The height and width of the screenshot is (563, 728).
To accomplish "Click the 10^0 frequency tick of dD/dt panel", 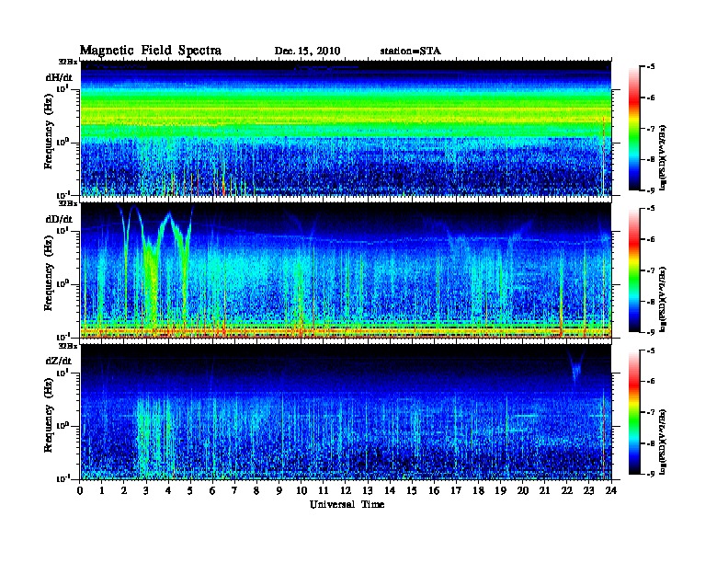I will click(63, 284).
